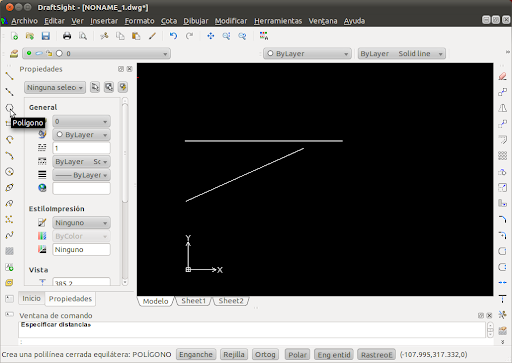
Task: Create a new drawing with the New icon
Action: pos(14,36)
